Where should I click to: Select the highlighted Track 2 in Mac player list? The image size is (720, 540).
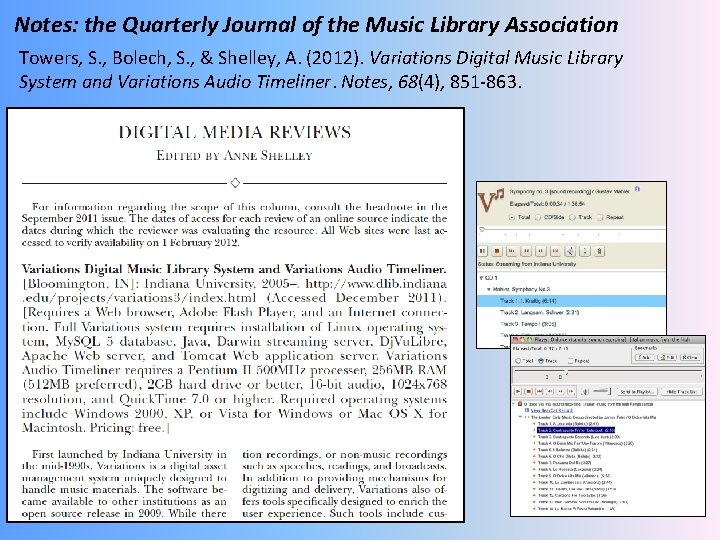point(575,430)
